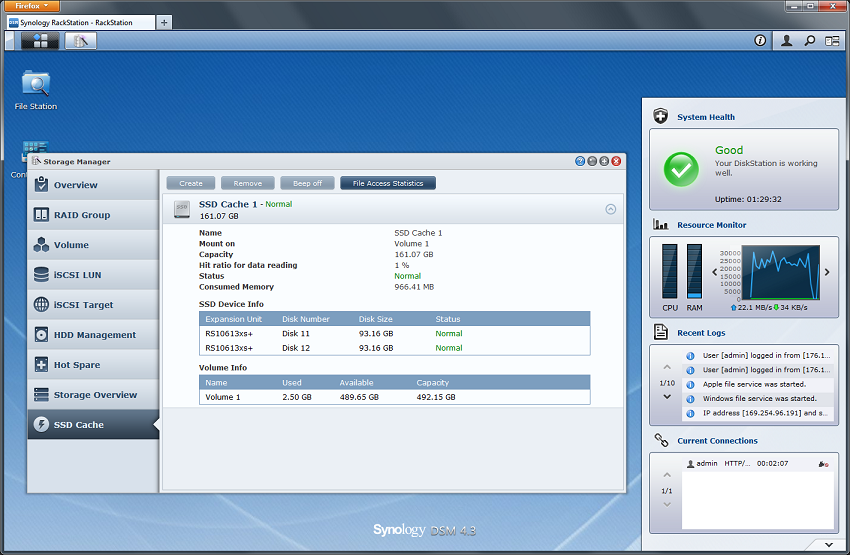Click the SSD Cache 1 drive icon
Viewport: 850px width, 555px height.
click(182, 209)
